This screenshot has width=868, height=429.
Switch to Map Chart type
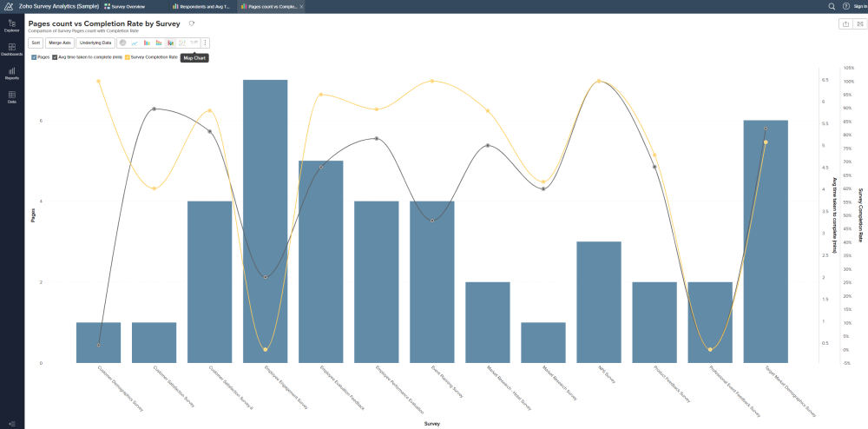click(194, 43)
